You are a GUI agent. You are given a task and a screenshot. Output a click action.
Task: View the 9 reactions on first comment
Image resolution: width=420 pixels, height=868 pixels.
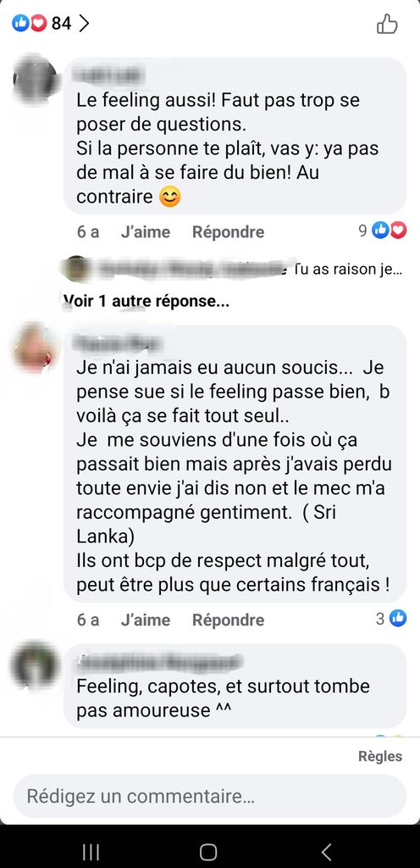[x=383, y=231]
